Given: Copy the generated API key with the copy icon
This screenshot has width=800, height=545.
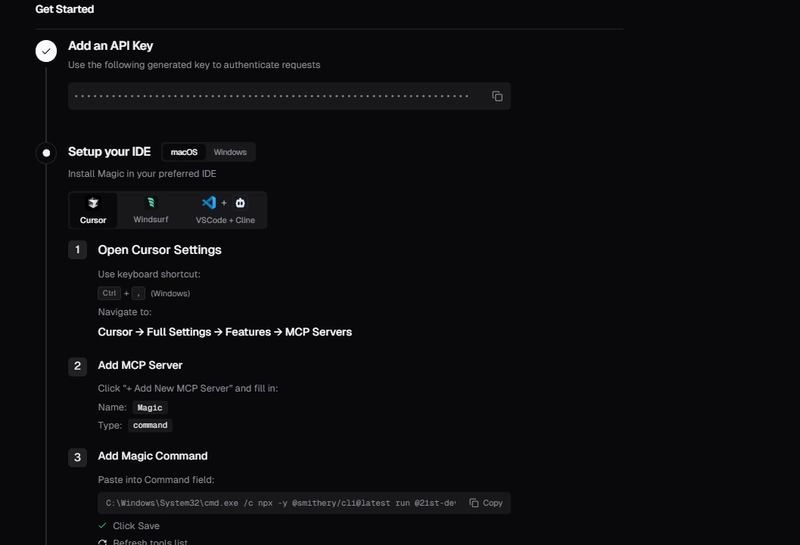Looking at the screenshot, I should click(497, 96).
